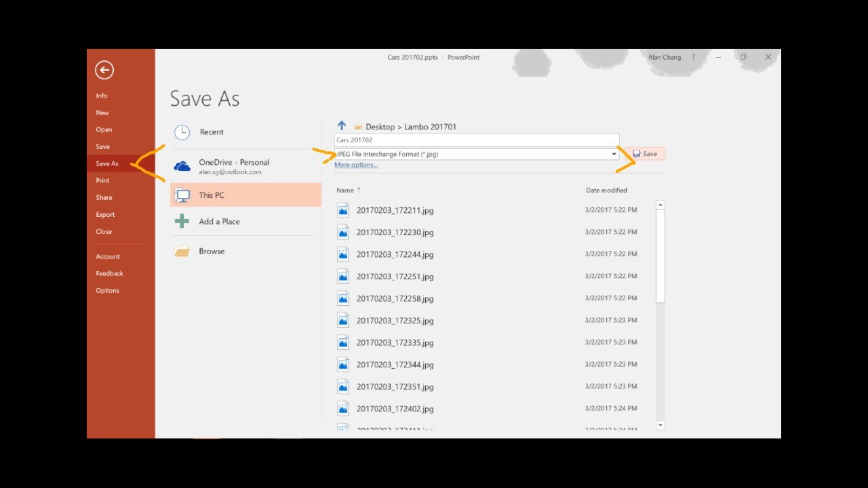Select New in the backstage menu
The height and width of the screenshot is (488, 868).
(102, 113)
